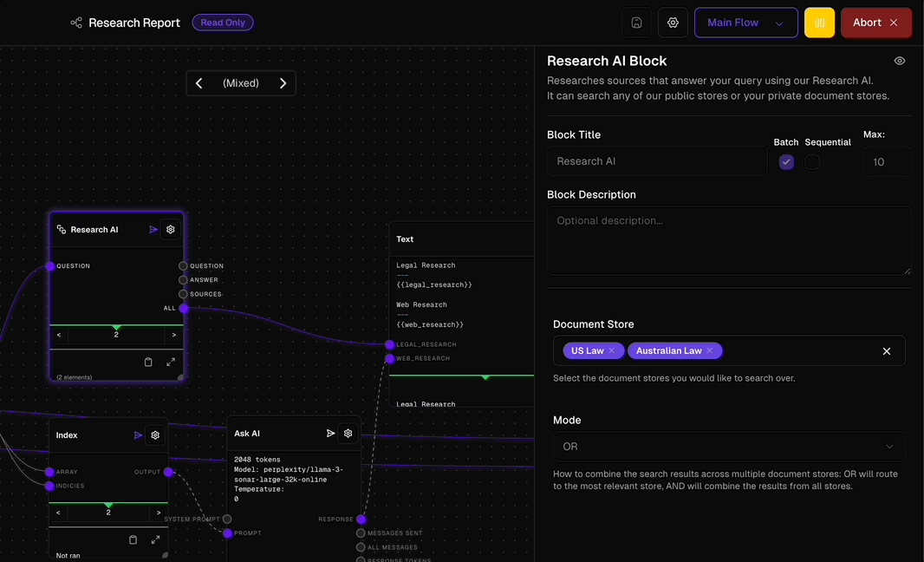Click the Read Only badge

pyautogui.click(x=223, y=23)
